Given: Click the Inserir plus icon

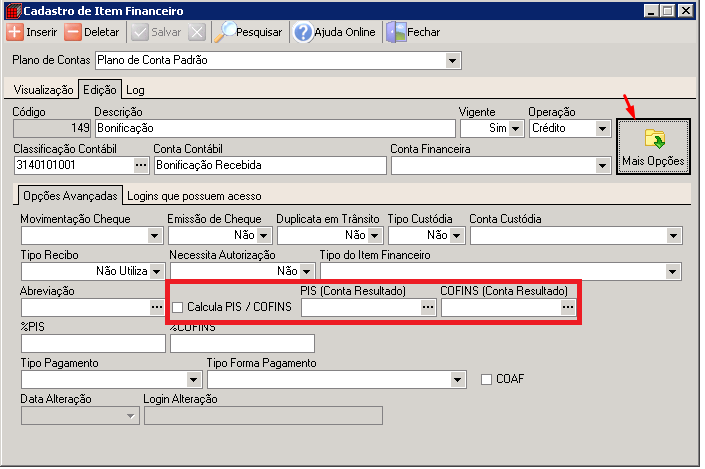Looking at the screenshot, I should [x=14, y=32].
